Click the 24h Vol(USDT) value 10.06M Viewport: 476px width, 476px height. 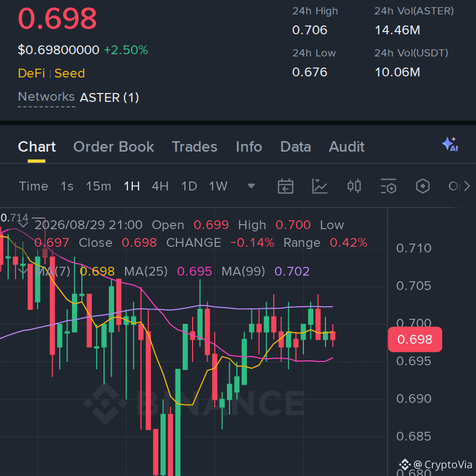pyautogui.click(x=398, y=72)
